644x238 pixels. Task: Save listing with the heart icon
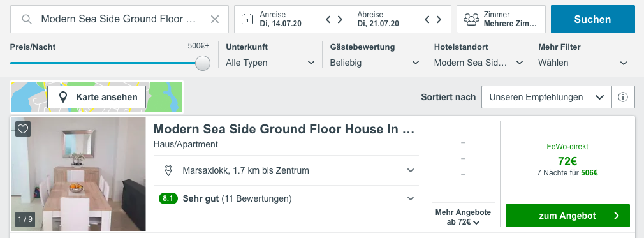pyautogui.click(x=22, y=129)
